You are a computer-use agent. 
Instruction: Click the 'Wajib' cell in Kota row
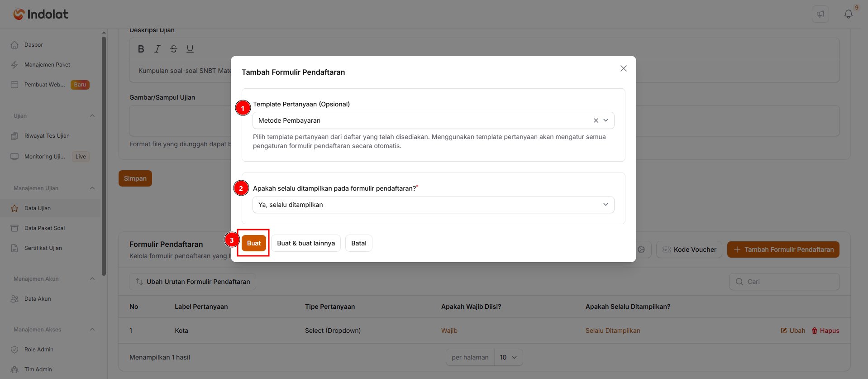click(449, 331)
